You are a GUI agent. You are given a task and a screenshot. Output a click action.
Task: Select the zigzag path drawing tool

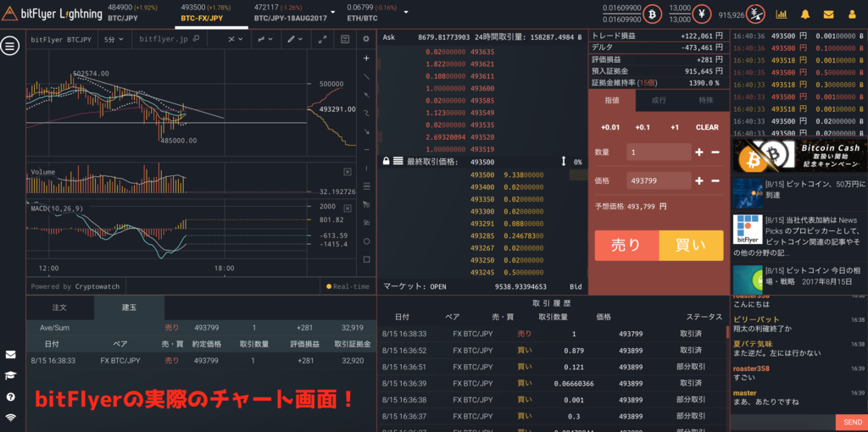[x=366, y=113]
